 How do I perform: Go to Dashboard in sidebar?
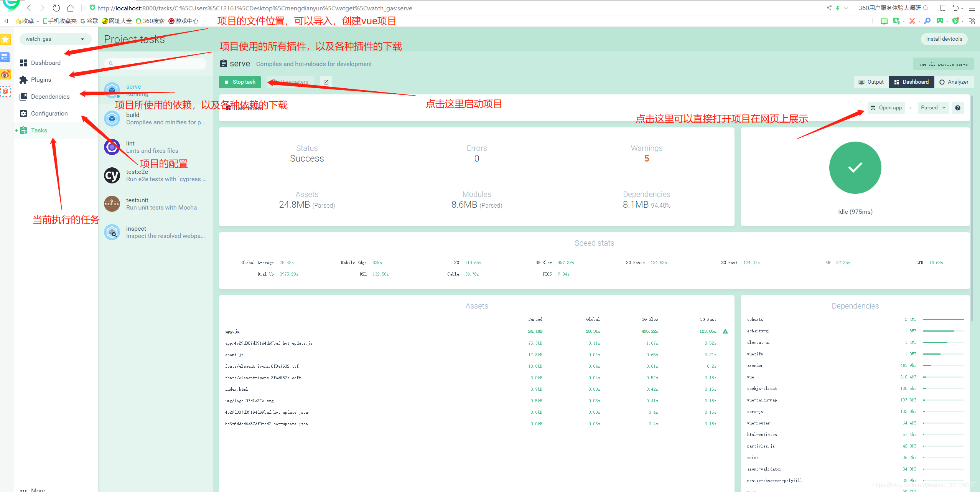45,63
